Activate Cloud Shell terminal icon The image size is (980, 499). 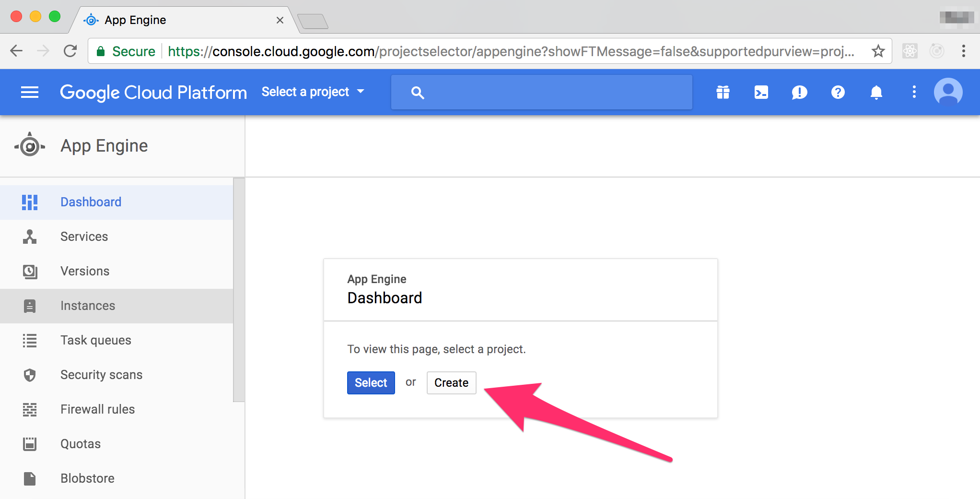(761, 92)
